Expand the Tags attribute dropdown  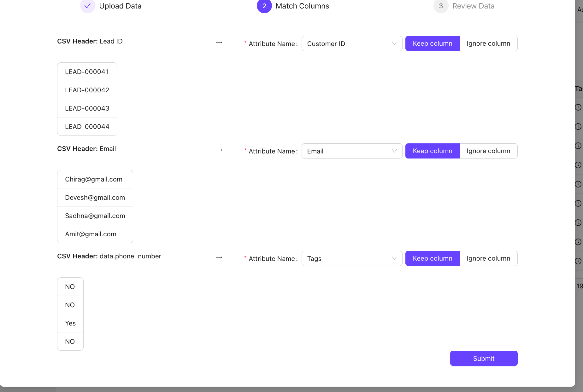pos(351,259)
